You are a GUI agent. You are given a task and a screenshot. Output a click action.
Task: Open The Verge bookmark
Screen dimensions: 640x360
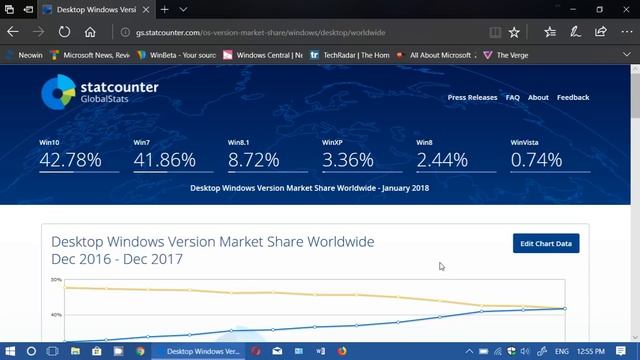(x=506, y=55)
